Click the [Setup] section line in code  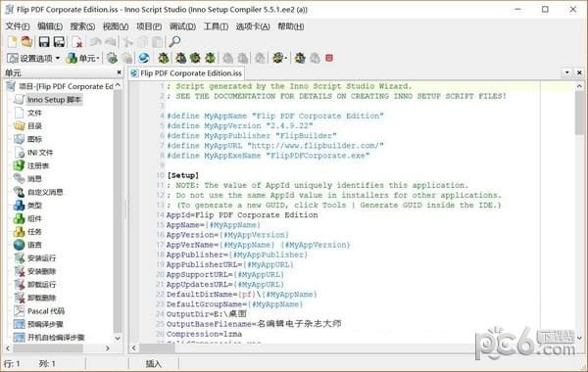tap(183, 175)
